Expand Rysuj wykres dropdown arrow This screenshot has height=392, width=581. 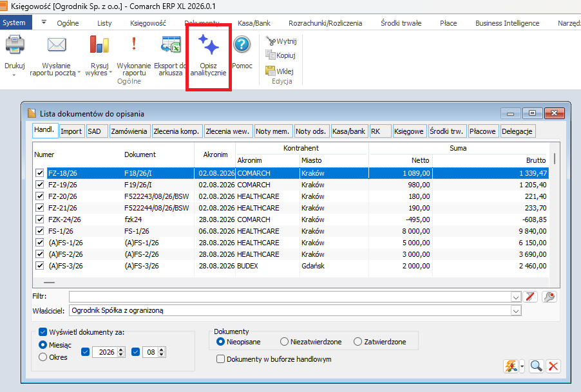pos(110,73)
